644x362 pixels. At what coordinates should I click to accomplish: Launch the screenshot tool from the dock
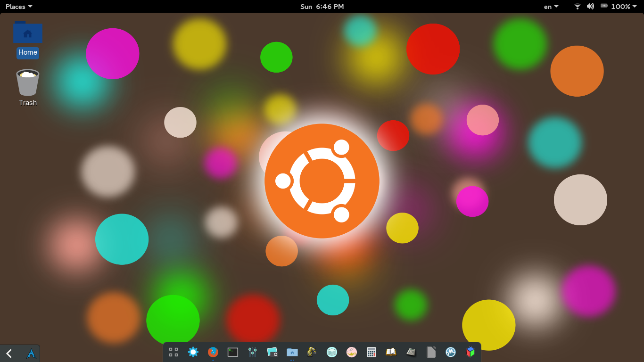coord(272,352)
